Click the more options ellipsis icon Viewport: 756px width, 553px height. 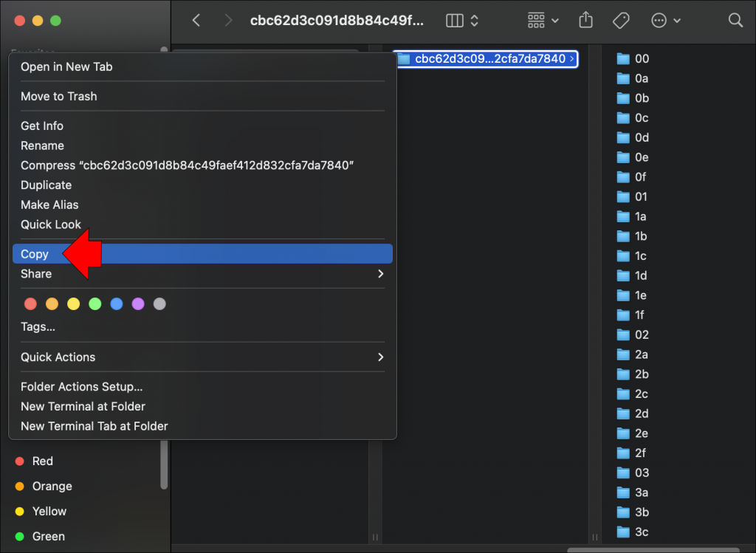point(661,21)
